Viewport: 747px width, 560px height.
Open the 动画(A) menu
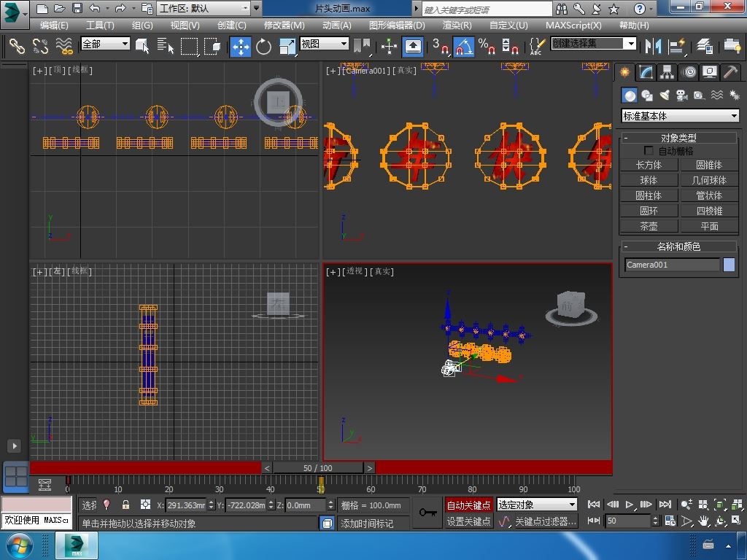pyautogui.click(x=337, y=26)
